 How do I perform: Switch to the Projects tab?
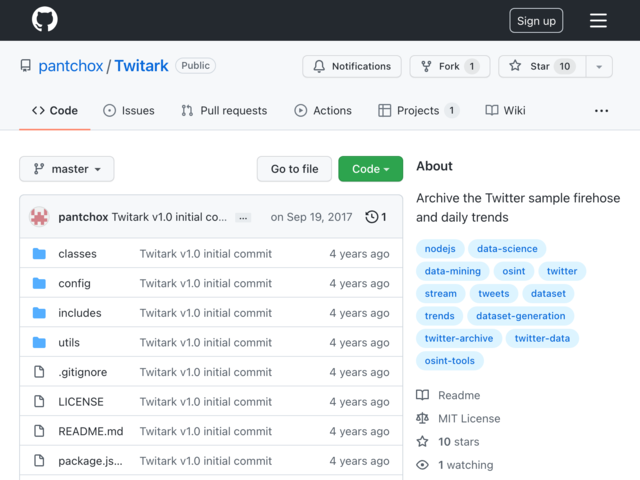[x=418, y=111]
